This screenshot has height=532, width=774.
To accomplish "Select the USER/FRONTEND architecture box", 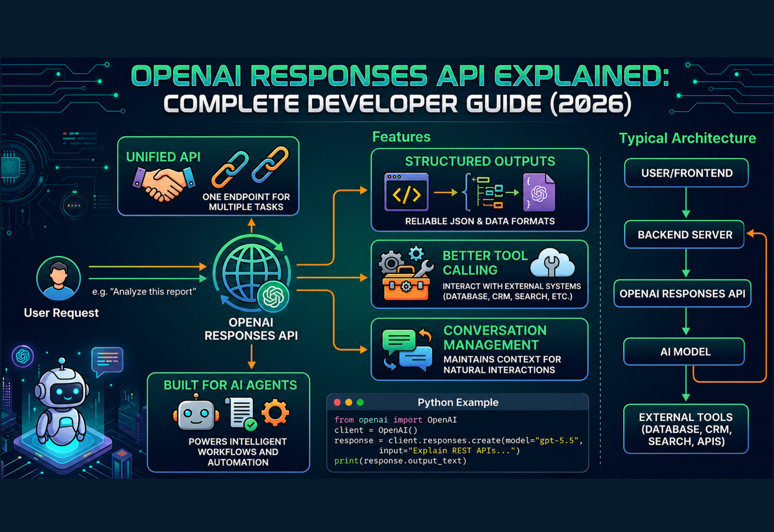I will click(x=686, y=173).
